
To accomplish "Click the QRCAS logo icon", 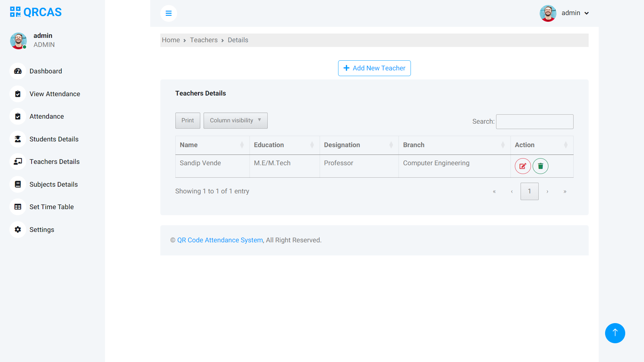I will point(15,12).
